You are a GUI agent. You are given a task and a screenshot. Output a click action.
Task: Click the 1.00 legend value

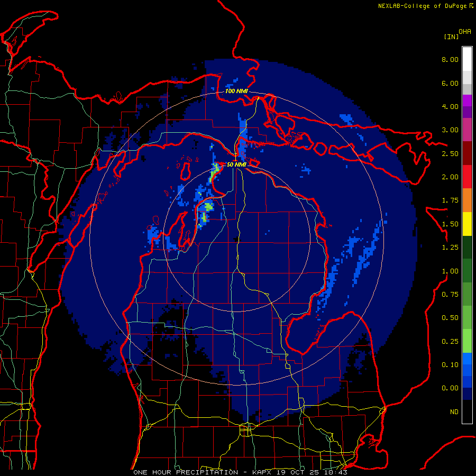tap(450, 271)
